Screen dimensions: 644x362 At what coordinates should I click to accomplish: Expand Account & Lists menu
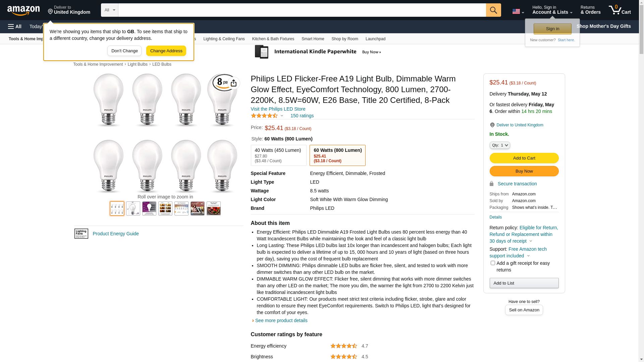(552, 10)
